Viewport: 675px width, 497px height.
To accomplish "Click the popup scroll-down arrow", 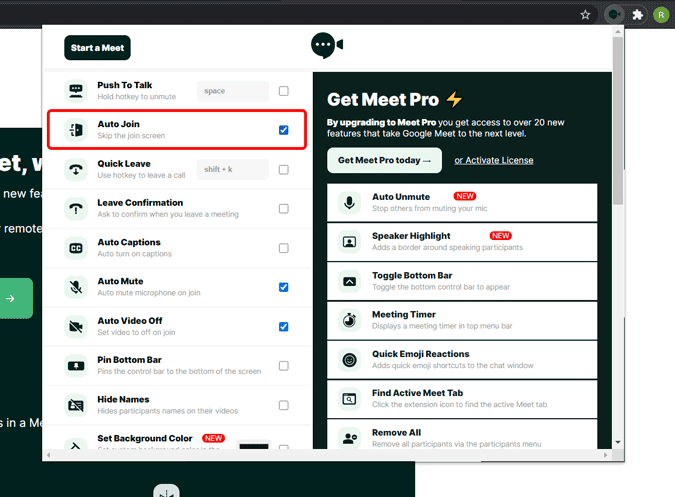I will tap(618, 442).
